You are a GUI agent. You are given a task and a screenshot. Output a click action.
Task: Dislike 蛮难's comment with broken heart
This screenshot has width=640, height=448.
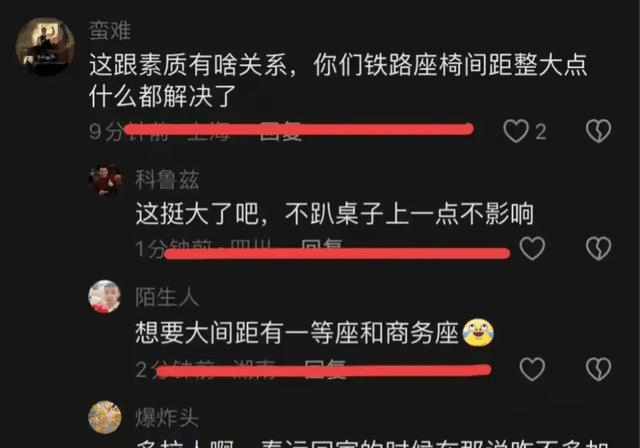pyautogui.click(x=598, y=131)
